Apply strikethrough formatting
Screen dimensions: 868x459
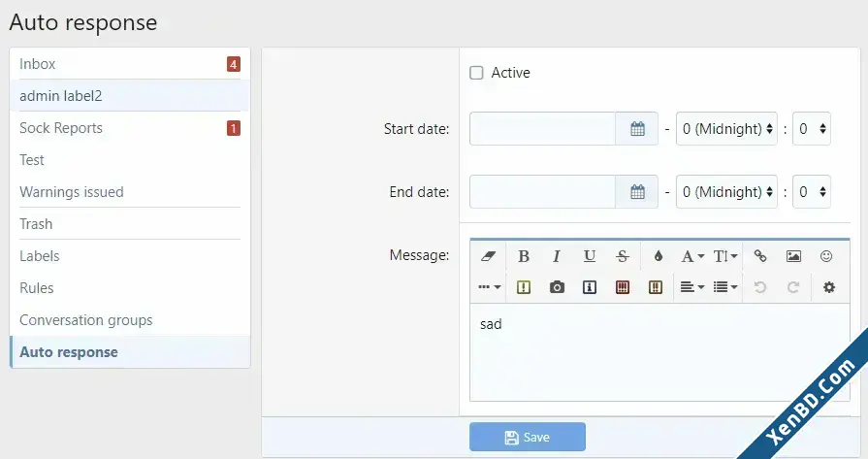[623, 256]
